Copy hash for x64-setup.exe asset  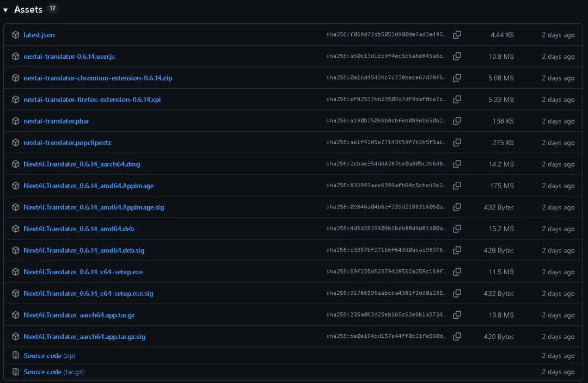point(457,271)
